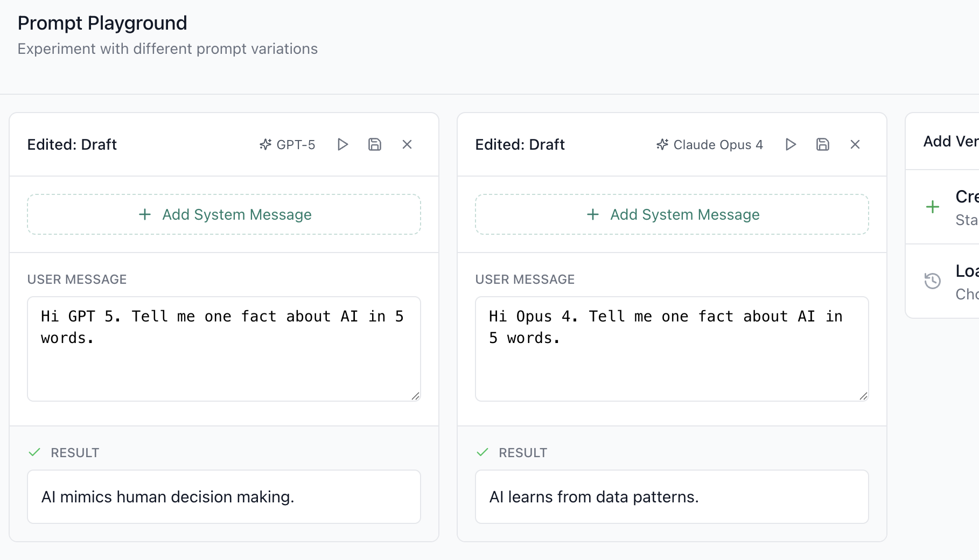This screenshot has width=979, height=560.
Task: Save the Claude Opus 4 draft
Action: (823, 144)
